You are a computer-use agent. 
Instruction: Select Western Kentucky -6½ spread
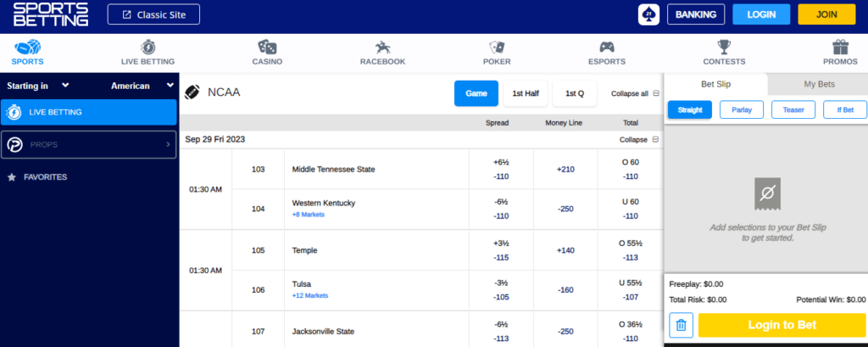(x=501, y=209)
